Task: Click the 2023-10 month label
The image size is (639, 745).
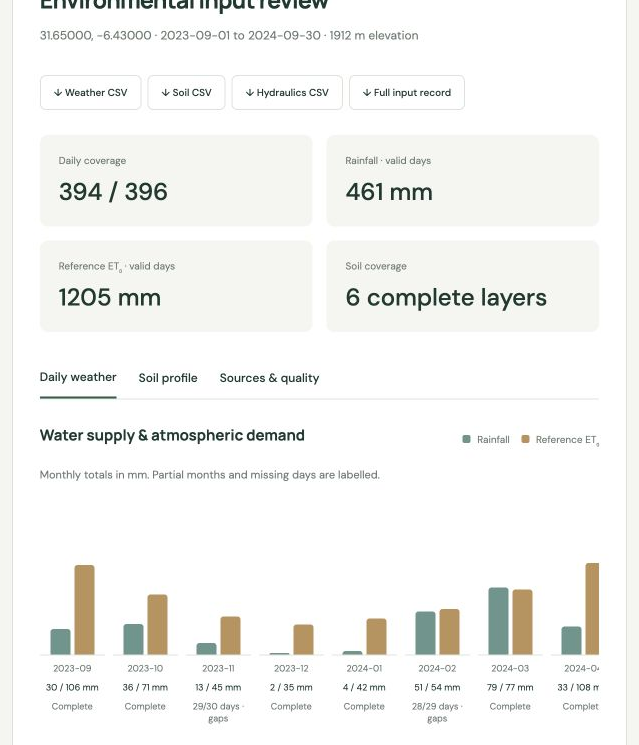Action: [x=145, y=669]
